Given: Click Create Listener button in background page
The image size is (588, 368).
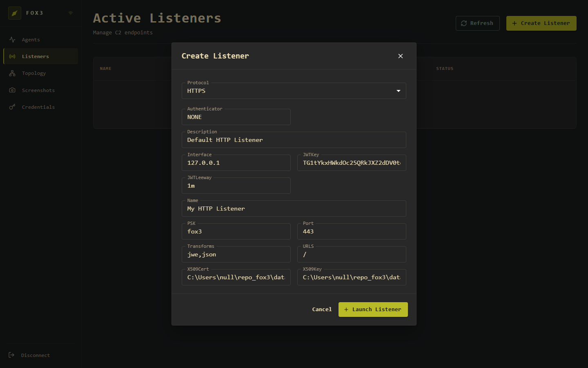Looking at the screenshot, I should pyautogui.click(x=541, y=23).
